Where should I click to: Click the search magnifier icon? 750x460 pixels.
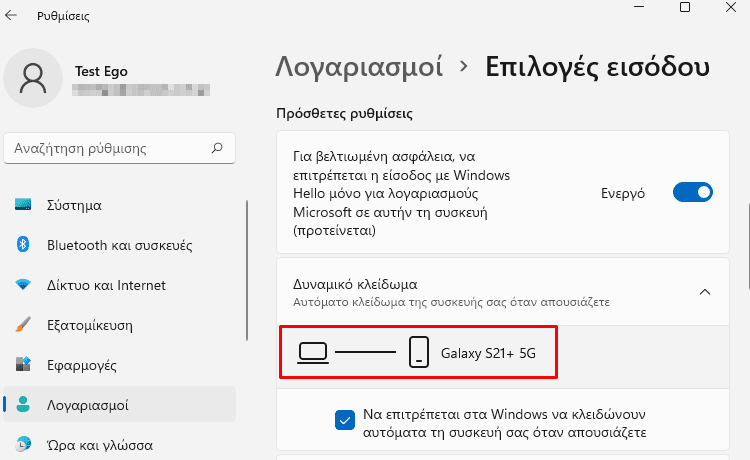tap(217, 148)
